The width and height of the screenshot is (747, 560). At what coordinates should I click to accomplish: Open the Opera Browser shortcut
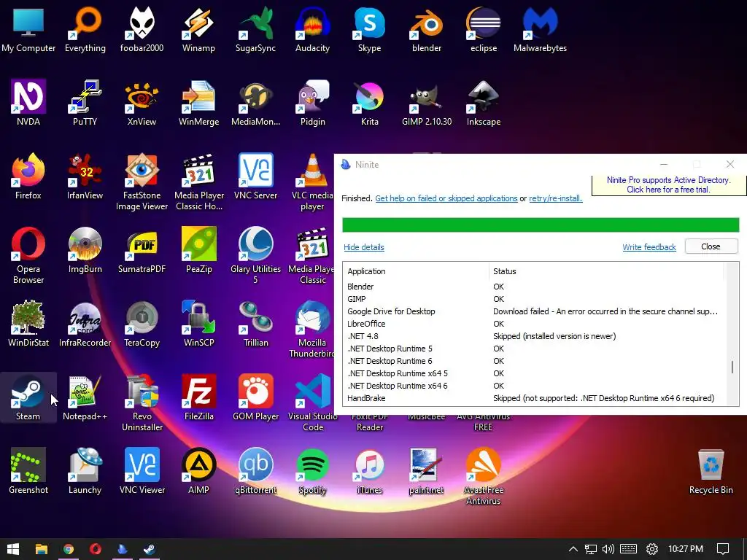[x=28, y=256]
